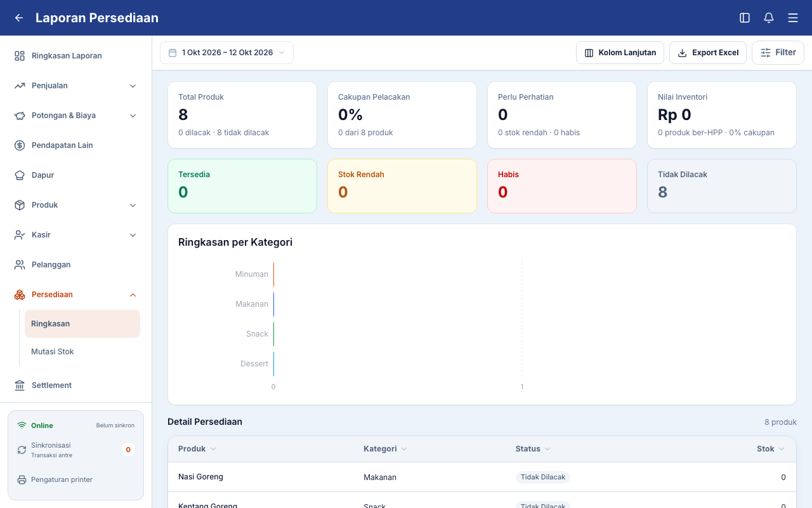The image size is (812, 508).
Task: Click the Online wifi status icon
Action: (x=22, y=425)
